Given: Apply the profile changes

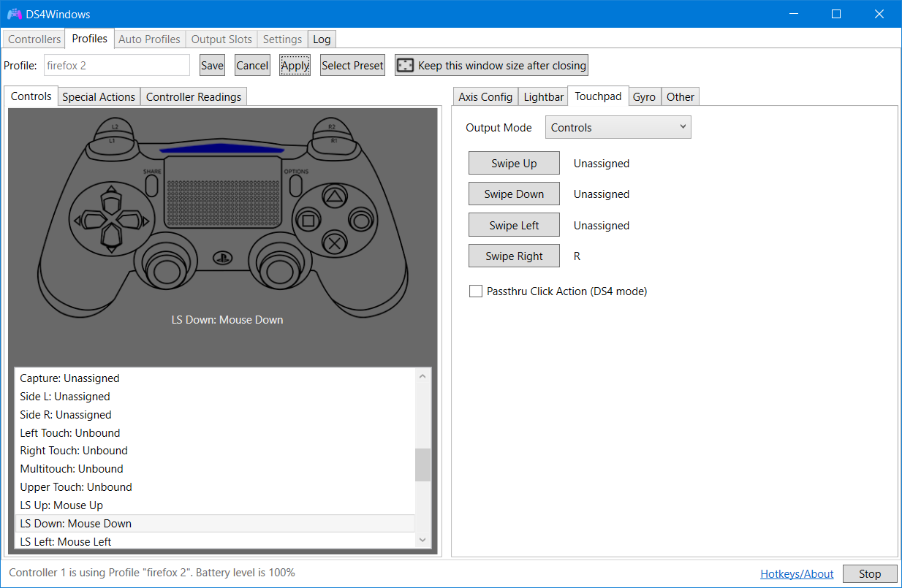Looking at the screenshot, I should (295, 65).
